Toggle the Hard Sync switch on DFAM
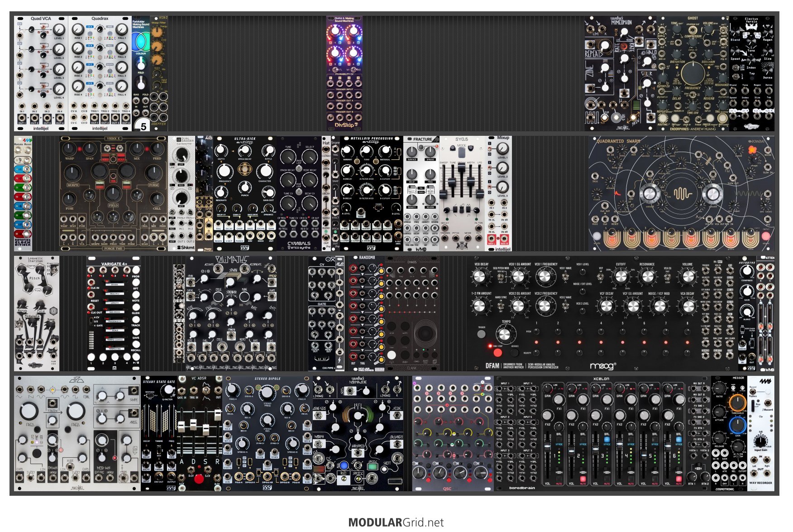The image size is (793, 532). click(500, 307)
